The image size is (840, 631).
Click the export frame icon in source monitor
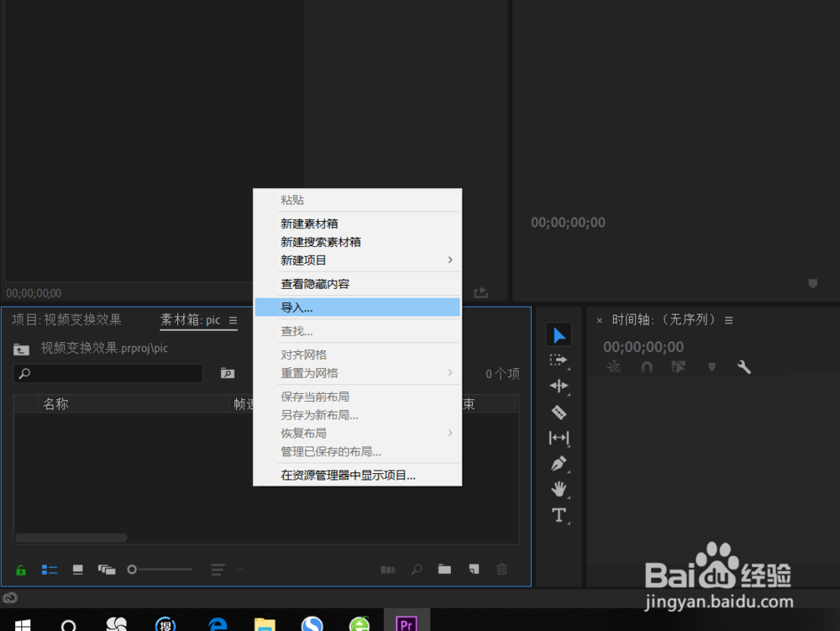pos(481,292)
